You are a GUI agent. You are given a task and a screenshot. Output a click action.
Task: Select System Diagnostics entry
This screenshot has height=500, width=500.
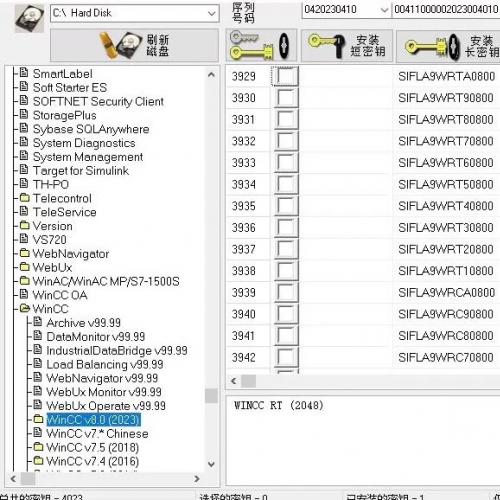[84, 143]
